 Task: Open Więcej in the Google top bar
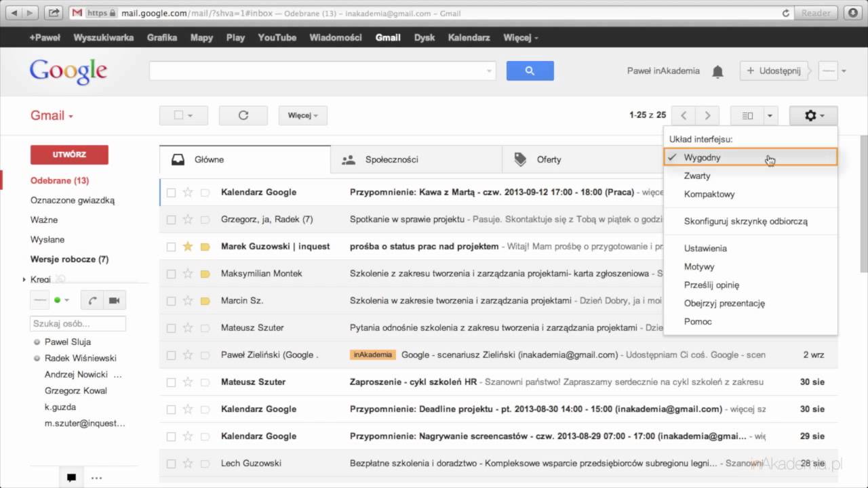(520, 37)
